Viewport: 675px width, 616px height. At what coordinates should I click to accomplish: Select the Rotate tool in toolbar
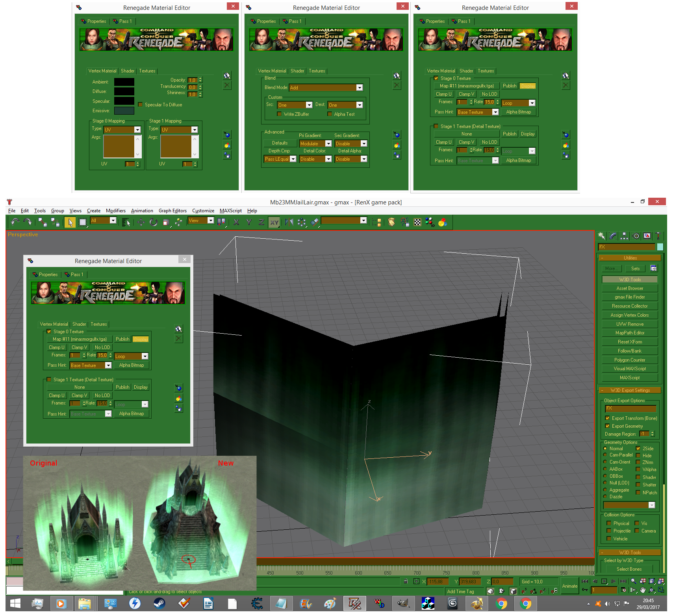[x=154, y=223]
